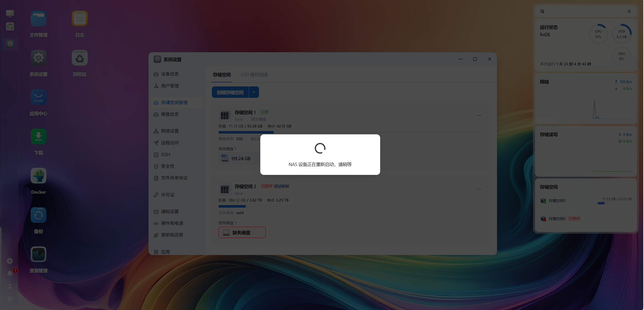Open the Docker desktop icon

point(39,176)
